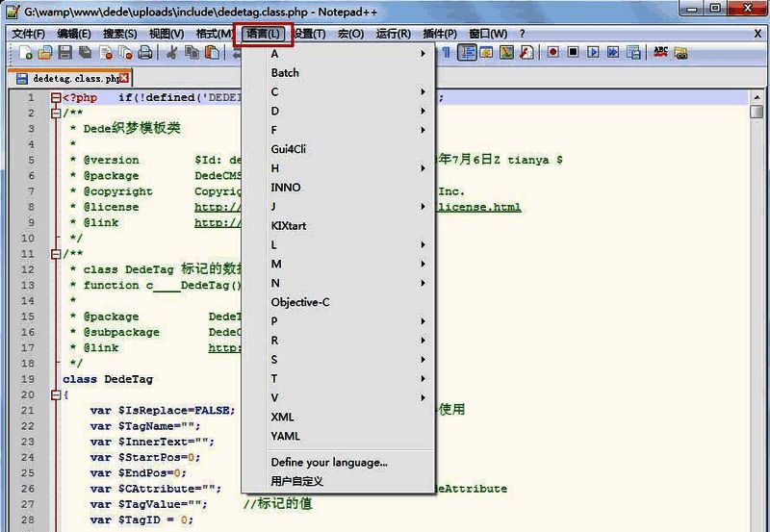The height and width of the screenshot is (532, 770).
Task: Toggle the indent guide toolbar button
Action: coord(468,52)
